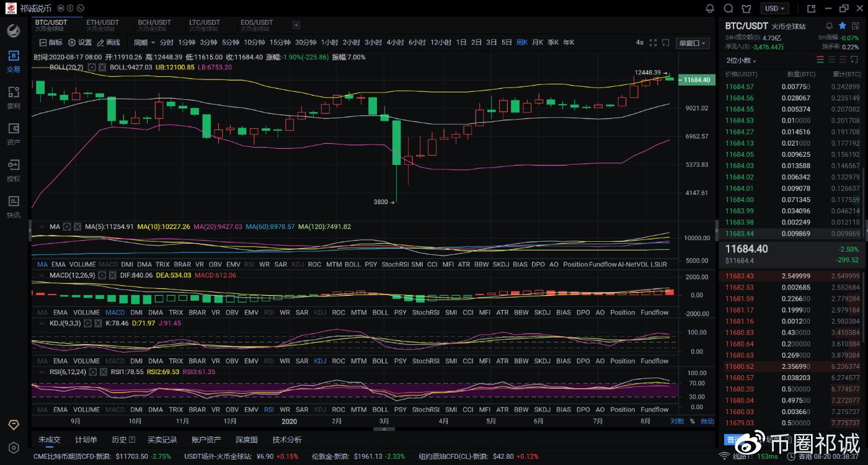Image resolution: width=868 pixels, height=465 pixels.
Task: Collapse the MACD indicator panel
Action: pyautogui.click(x=42, y=275)
